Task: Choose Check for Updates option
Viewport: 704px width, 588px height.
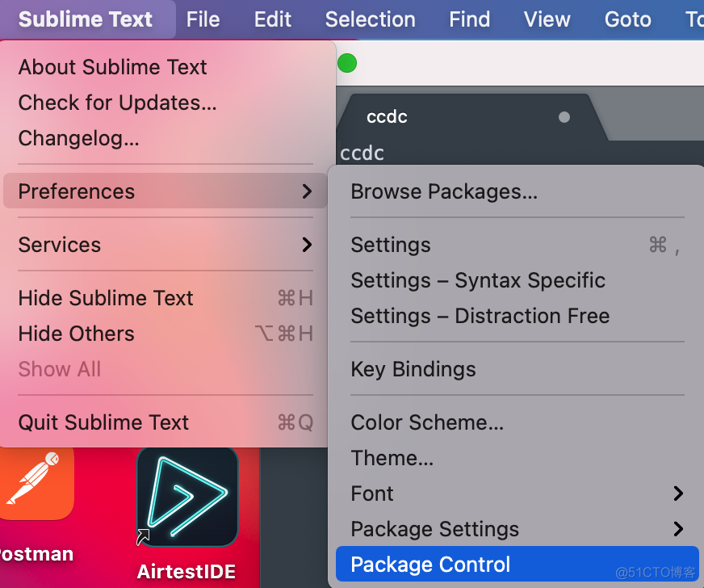Action: (x=117, y=103)
